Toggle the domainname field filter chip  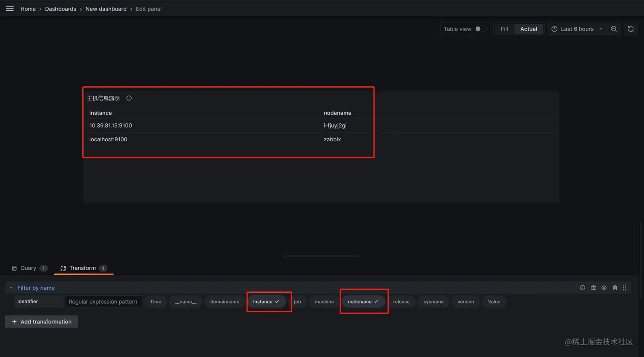pyautogui.click(x=224, y=302)
